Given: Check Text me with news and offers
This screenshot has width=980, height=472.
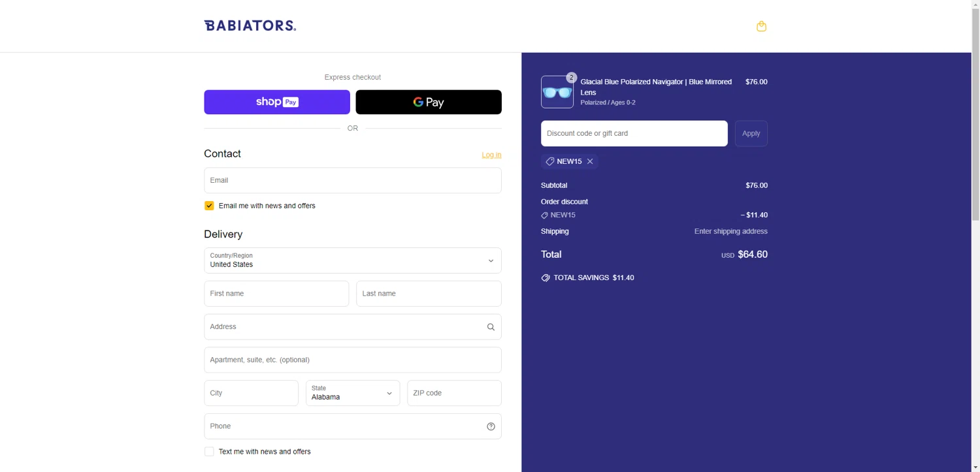Looking at the screenshot, I should [209, 452].
